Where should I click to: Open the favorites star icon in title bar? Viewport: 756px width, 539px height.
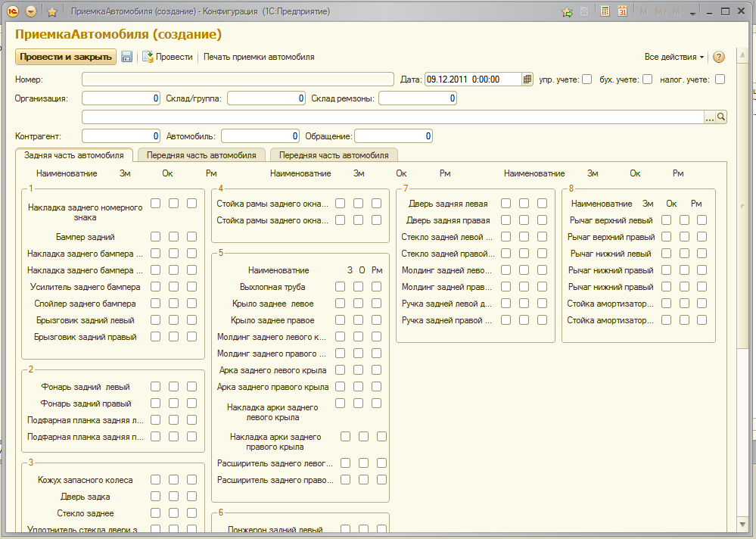[51, 11]
